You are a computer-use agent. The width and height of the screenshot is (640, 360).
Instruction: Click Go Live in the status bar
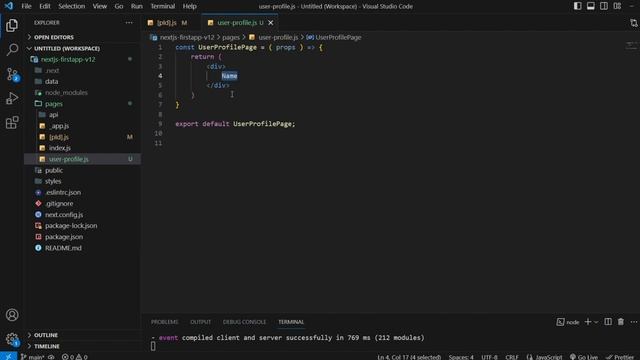point(584,357)
